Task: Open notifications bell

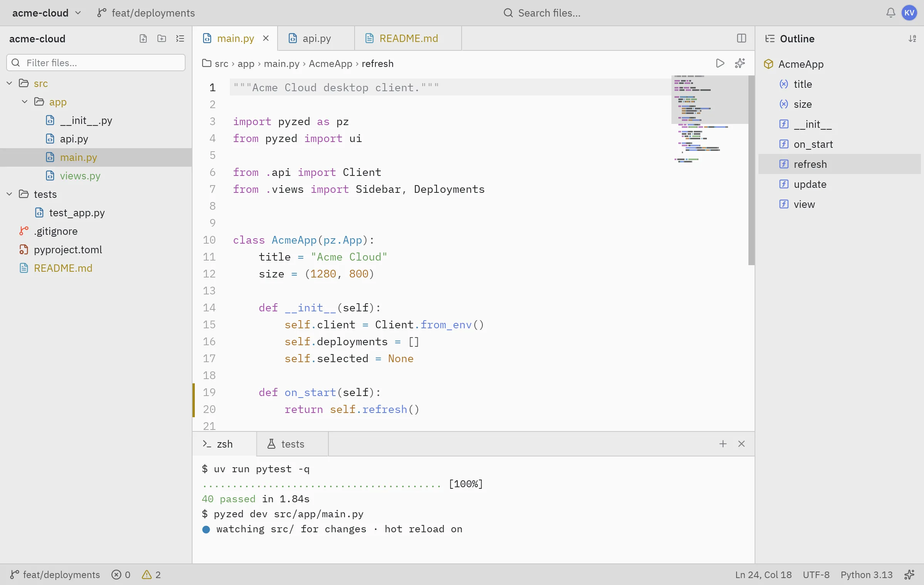Action: pos(891,13)
